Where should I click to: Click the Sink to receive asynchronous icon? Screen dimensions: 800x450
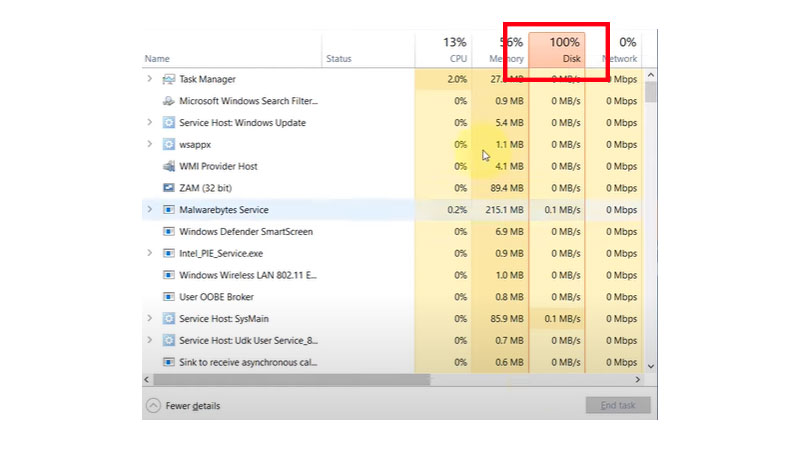coord(168,362)
